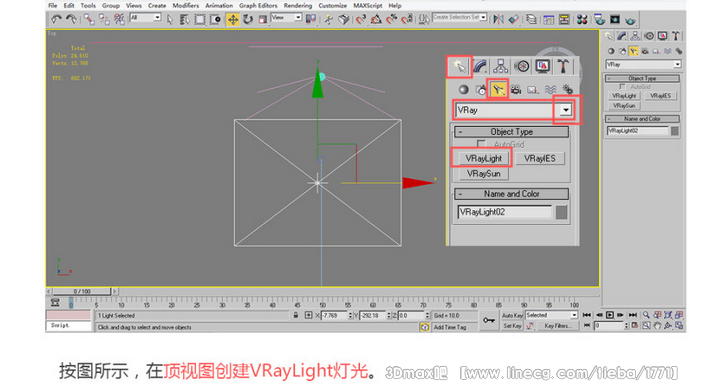Switch to Modify tab in magnified panel

tap(480, 67)
